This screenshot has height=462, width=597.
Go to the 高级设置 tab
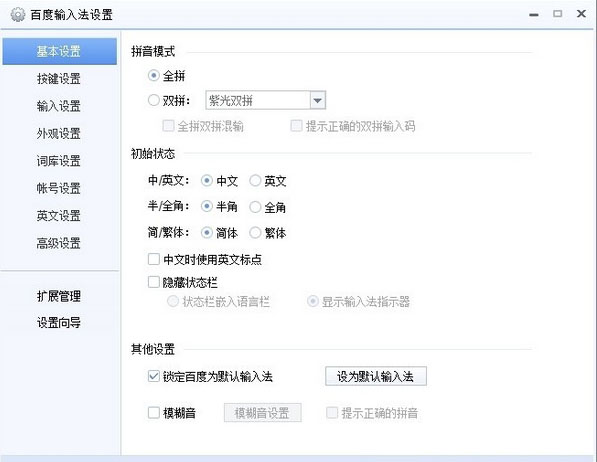pyautogui.click(x=59, y=243)
